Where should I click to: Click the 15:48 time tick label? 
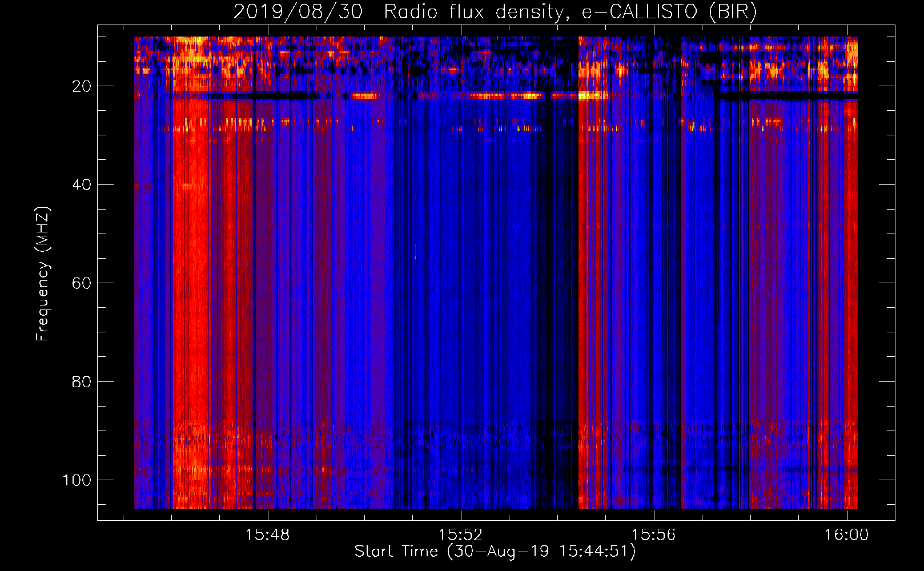coord(268,534)
